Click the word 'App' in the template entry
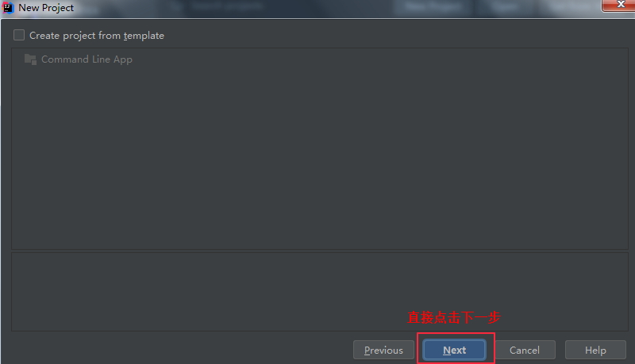 click(123, 59)
